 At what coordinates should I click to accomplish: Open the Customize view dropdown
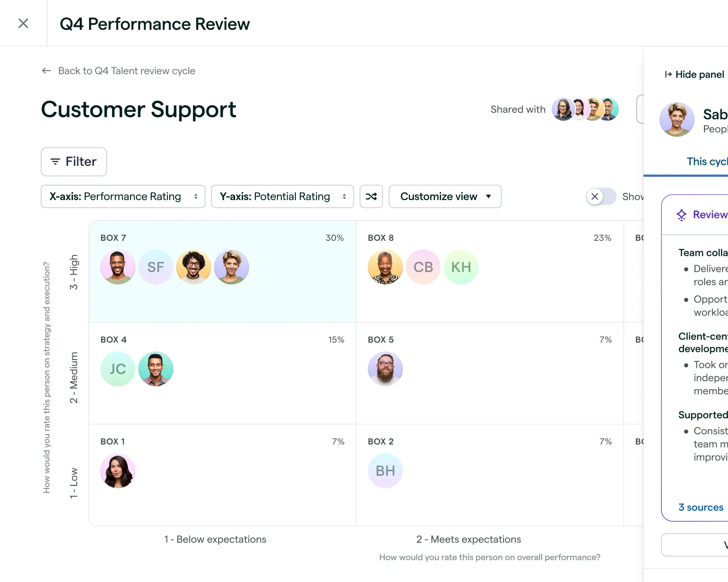click(x=445, y=196)
